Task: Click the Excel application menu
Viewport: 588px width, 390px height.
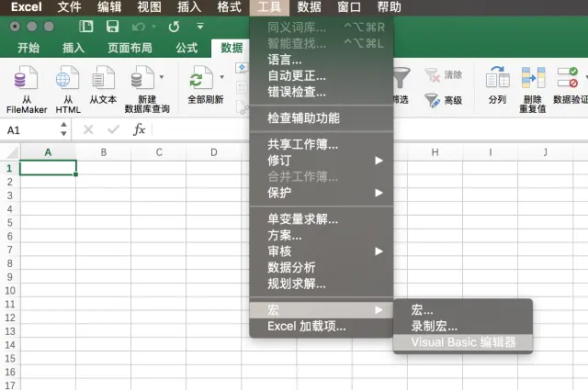Action: click(27, 7)
